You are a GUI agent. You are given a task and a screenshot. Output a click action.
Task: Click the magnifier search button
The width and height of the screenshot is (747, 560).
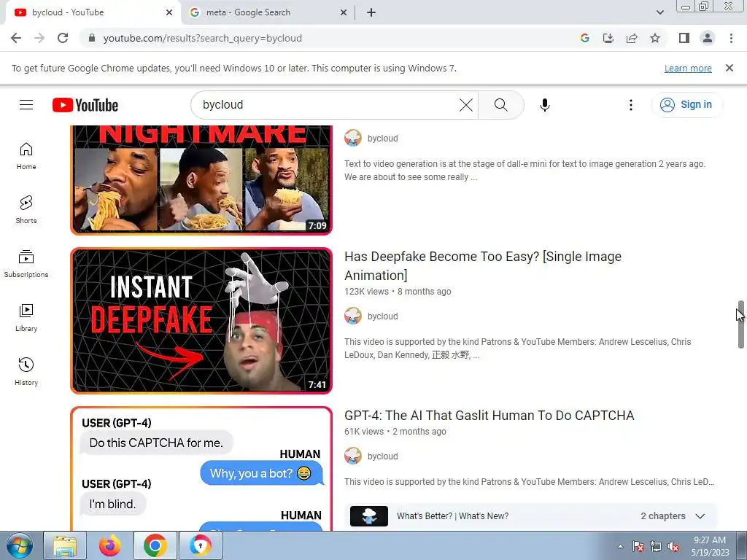[x=500, y=105]
